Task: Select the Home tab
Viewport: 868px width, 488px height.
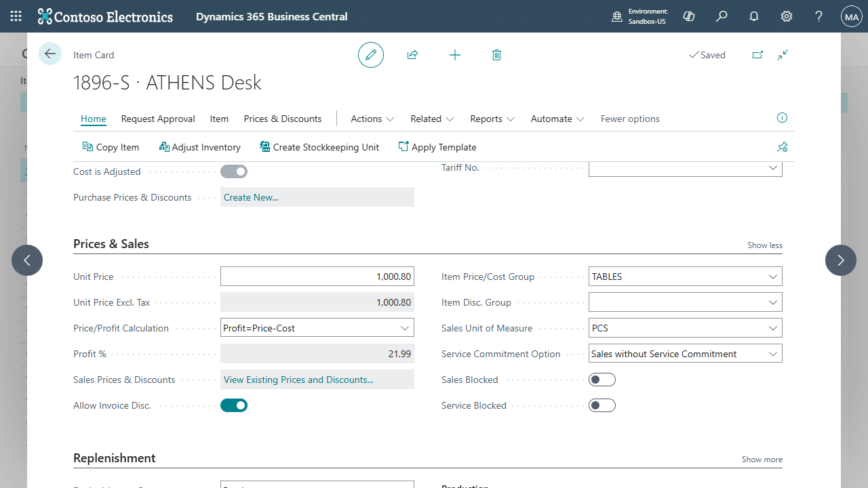Action: click(94, 119)
